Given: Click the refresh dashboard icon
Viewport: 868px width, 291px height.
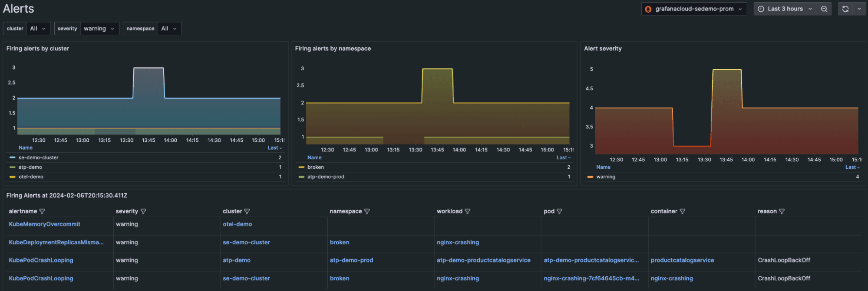Looking at the screenshot, I should tap(845, 9).
